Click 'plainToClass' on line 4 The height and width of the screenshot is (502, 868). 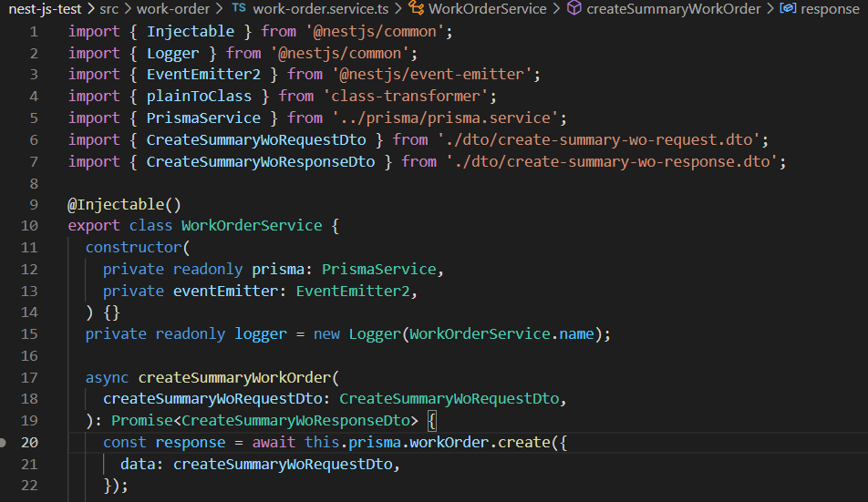pos(200,97)
